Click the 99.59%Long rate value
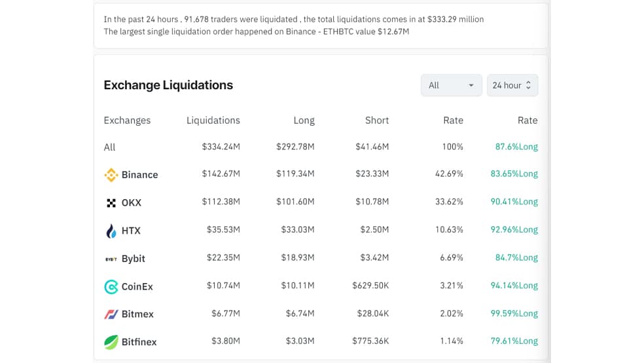 [x=514, y=314]
